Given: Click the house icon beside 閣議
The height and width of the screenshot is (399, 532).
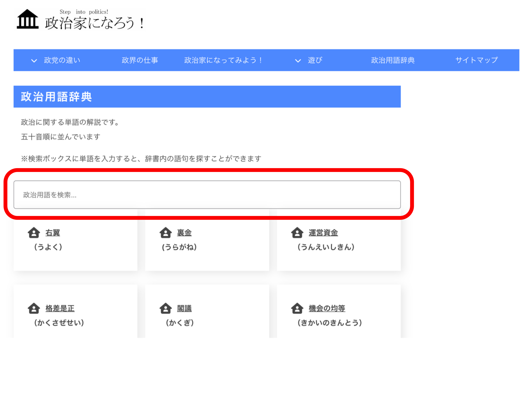Looking at the screenshot, I should (x=166, y=308).
